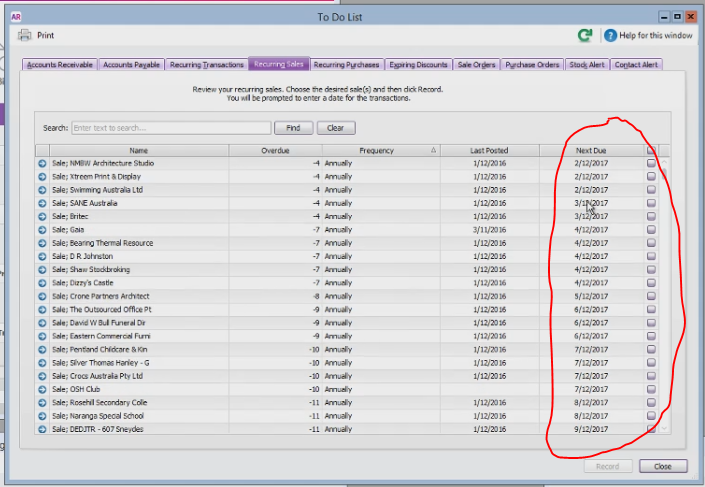The height and width of the screenshot is (487, 705).
Task: Sort by the Next Due column header
Action: coord(591,151)
